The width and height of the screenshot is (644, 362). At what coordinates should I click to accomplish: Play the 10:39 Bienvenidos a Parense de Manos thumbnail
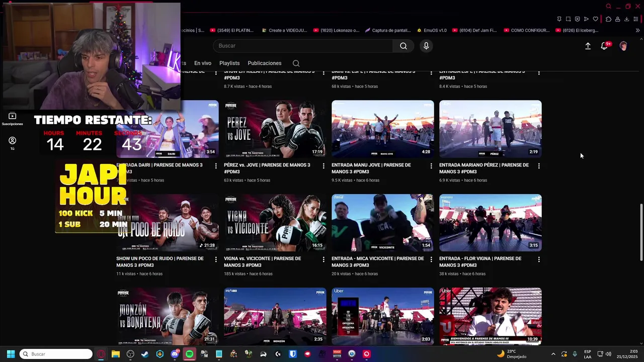(x=491, y=316)
